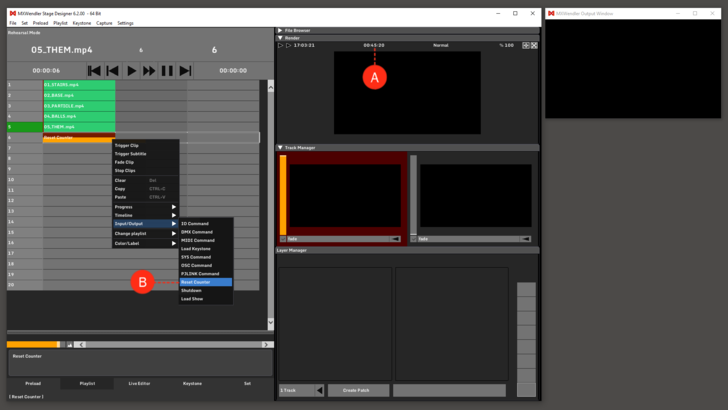This screenshot has width=728, height=410.
Task: Click down arrow of playlist vertical scrollbar
Action: point(271,322)
